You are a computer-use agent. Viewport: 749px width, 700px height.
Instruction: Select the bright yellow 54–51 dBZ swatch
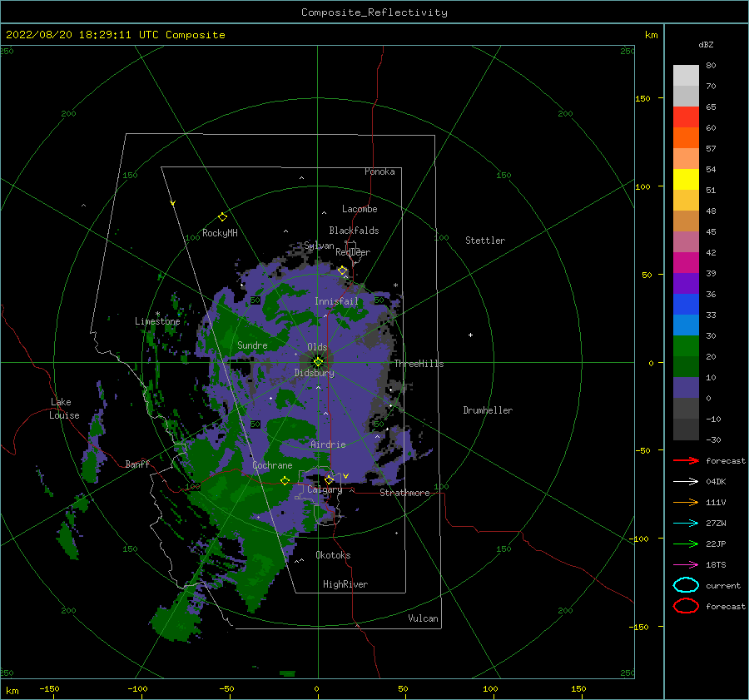pos(686,180)
